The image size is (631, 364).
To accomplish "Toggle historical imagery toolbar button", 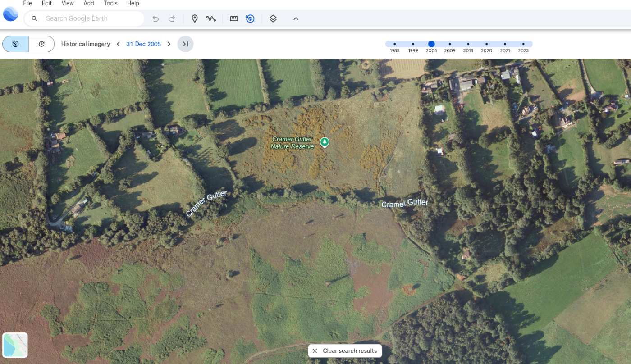I will click(x=250, y=18).
